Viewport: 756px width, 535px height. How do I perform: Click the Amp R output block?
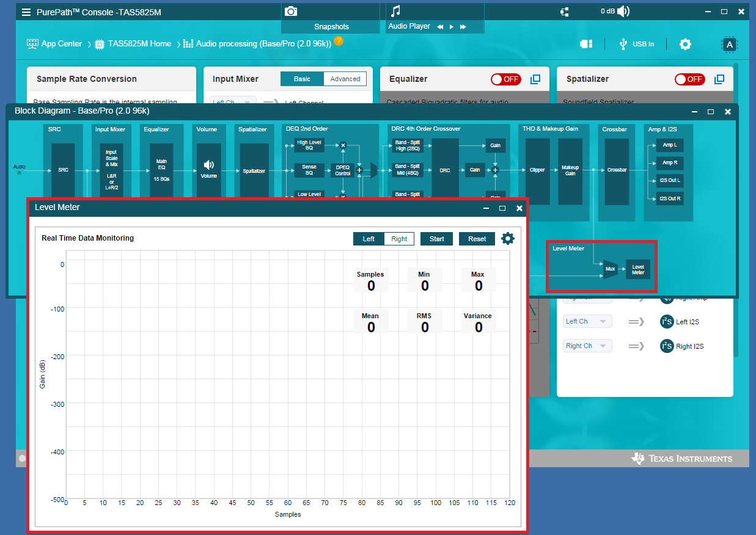click(670, 162)
